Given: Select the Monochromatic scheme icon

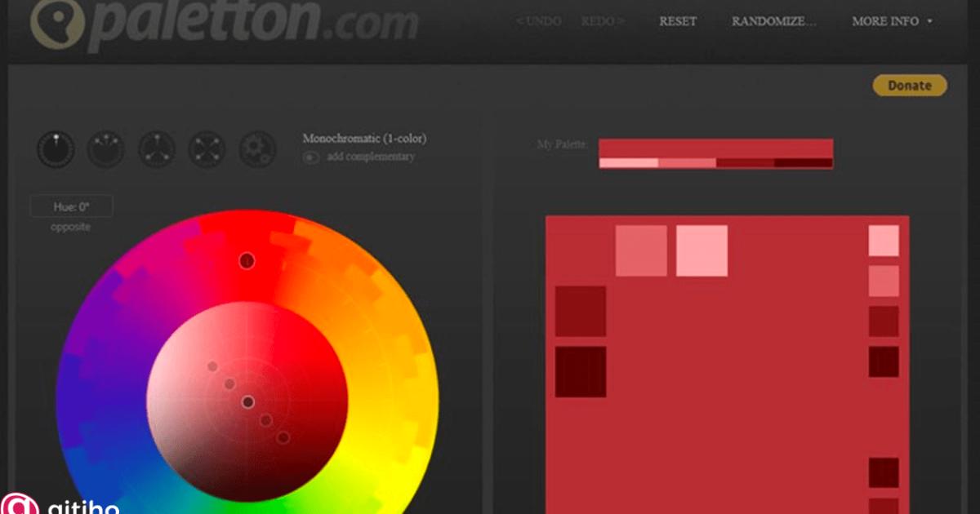Looking at the screenshot, I should pyautogui.click(x=55, y=150).
